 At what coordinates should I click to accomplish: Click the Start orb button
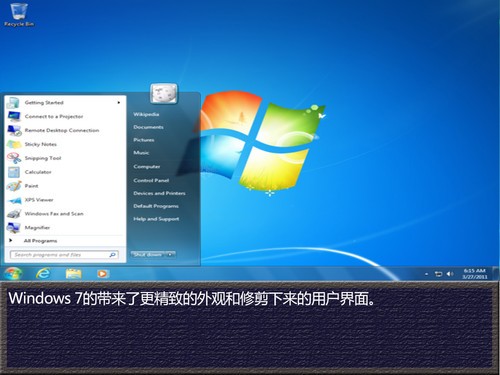[x=13, y=274]
